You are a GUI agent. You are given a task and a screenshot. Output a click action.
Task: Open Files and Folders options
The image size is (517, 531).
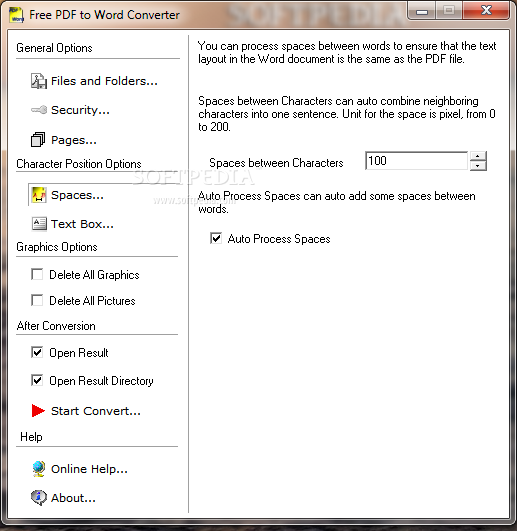point(104,81)
